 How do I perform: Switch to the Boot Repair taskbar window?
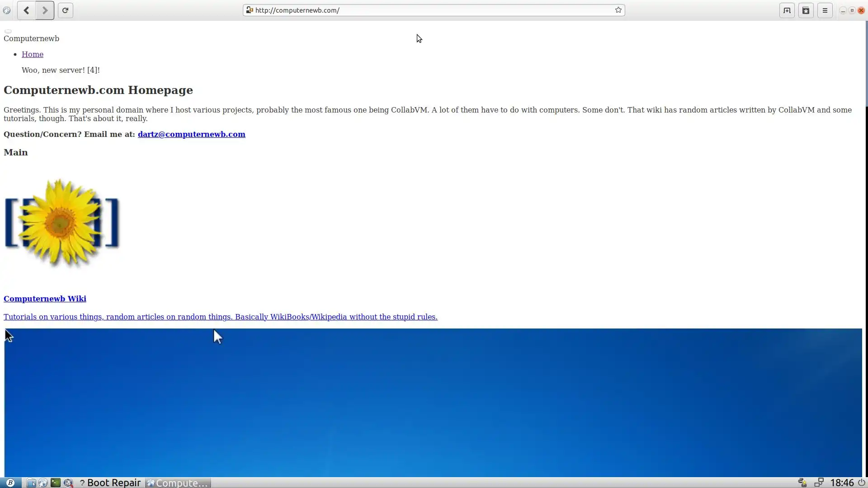point(110,483)
